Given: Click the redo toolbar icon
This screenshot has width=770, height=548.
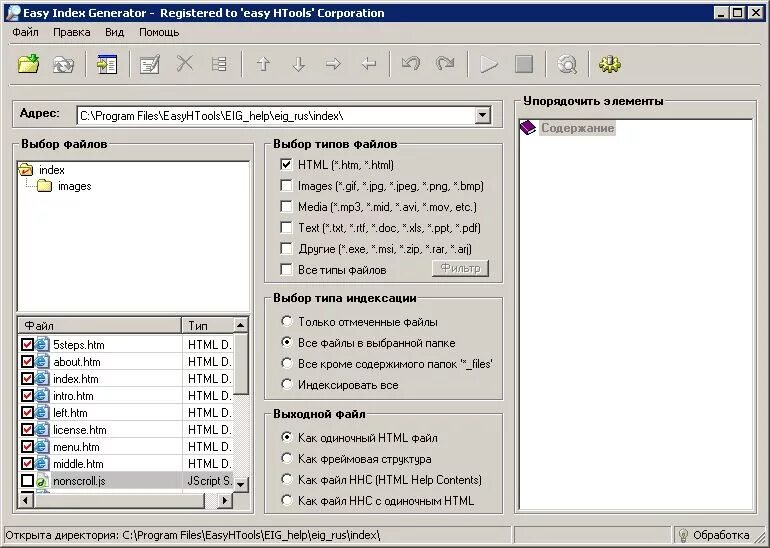Looking at the screenshot, I should (x=445, y=63).
